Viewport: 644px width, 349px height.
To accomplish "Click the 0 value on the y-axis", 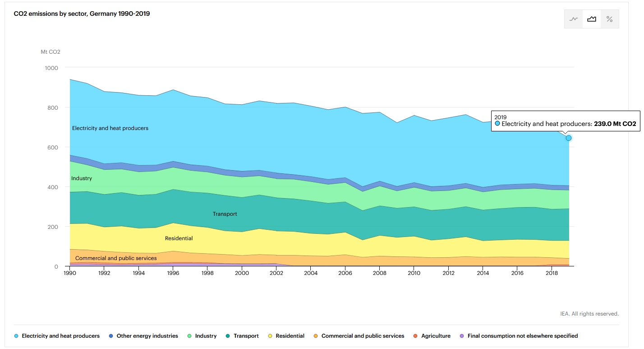I will coord(56,266).
